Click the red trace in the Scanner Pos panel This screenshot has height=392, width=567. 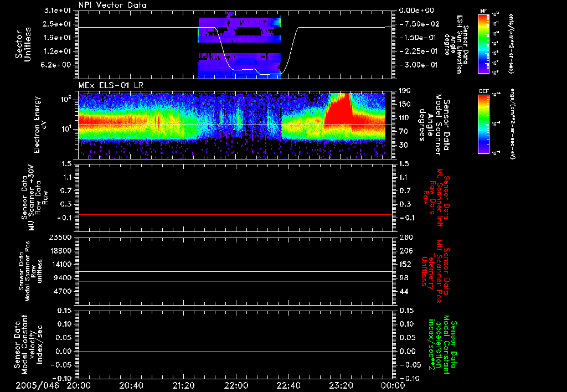pos(235,281)
